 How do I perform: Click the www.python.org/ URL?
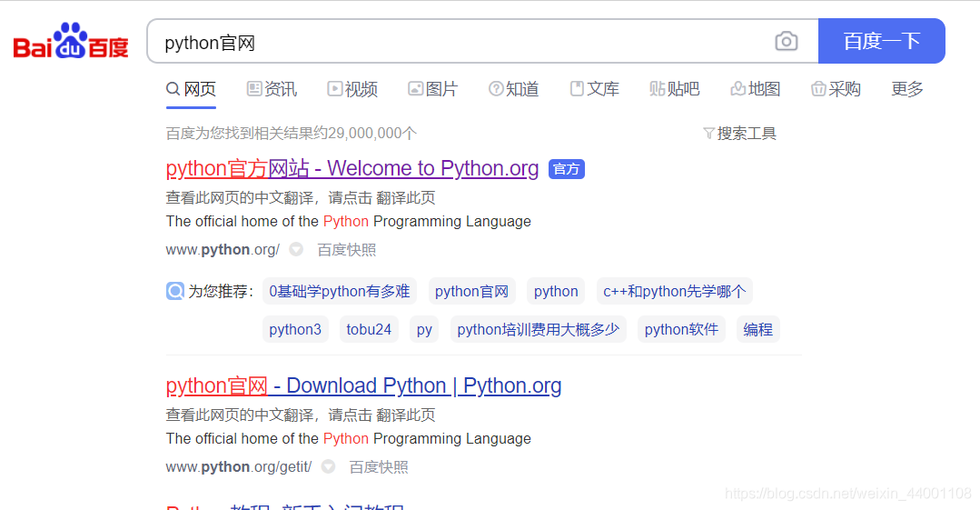click(x=223, y=250)
